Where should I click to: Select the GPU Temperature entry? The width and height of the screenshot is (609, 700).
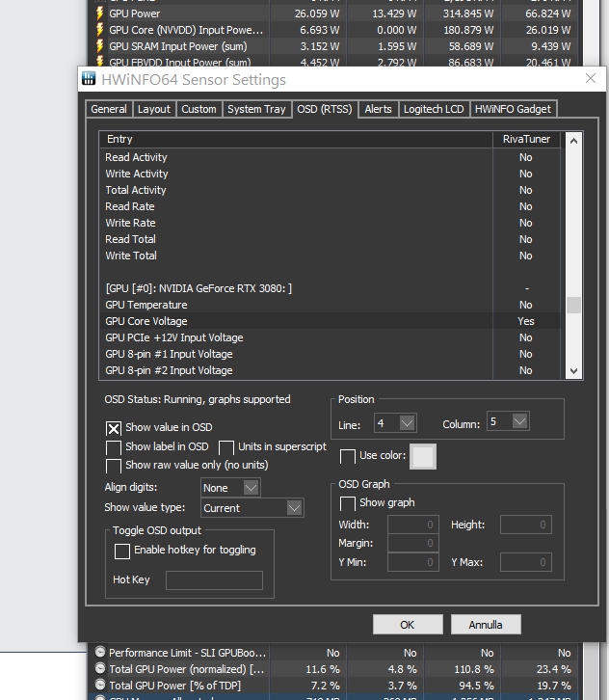click(331, 305)
